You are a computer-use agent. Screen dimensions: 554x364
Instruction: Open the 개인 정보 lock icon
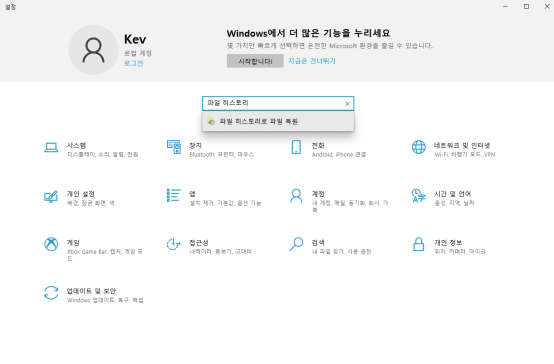[419, 244]
